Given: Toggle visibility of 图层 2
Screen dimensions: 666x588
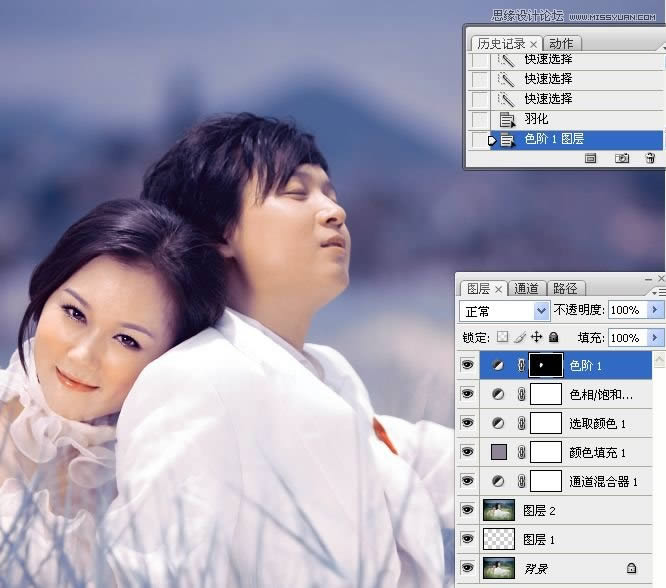Looking at the screenshot, I should pos(467,510).
